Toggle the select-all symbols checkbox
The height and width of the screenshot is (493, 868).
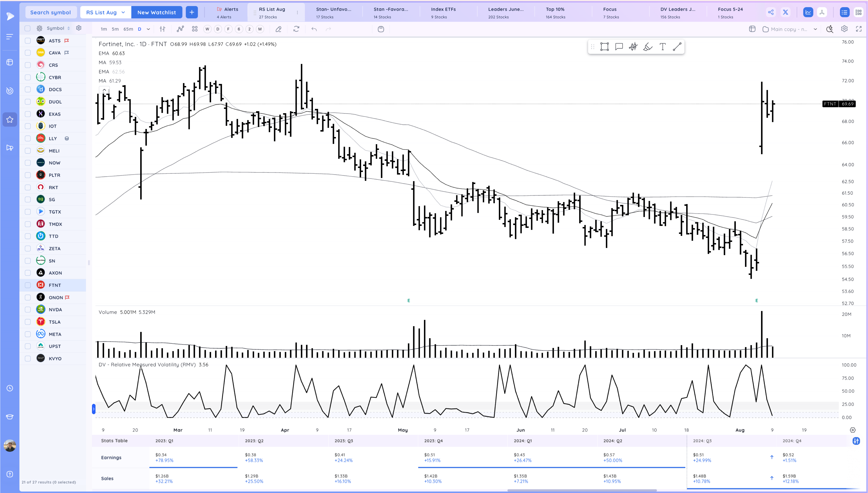[28, 28]
